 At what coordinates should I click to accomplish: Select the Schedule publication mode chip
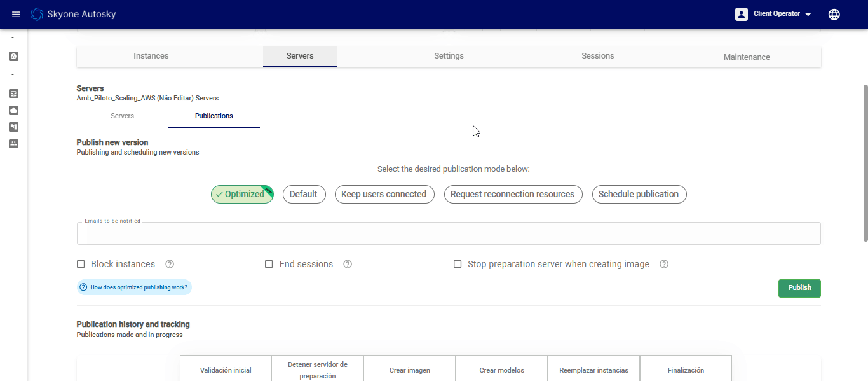point(639,195)
